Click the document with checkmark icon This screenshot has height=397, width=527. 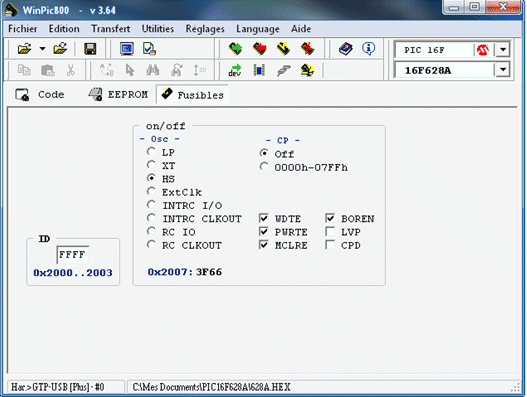click(x=149, y=49)
